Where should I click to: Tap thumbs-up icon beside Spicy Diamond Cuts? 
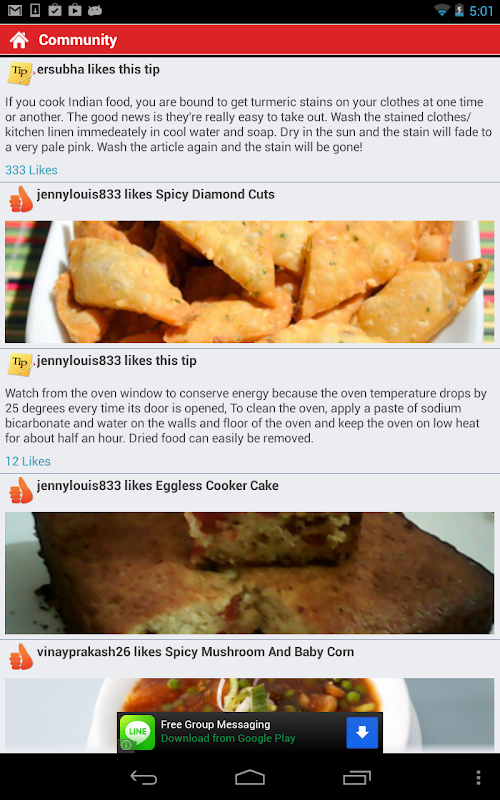coord(21,199)
